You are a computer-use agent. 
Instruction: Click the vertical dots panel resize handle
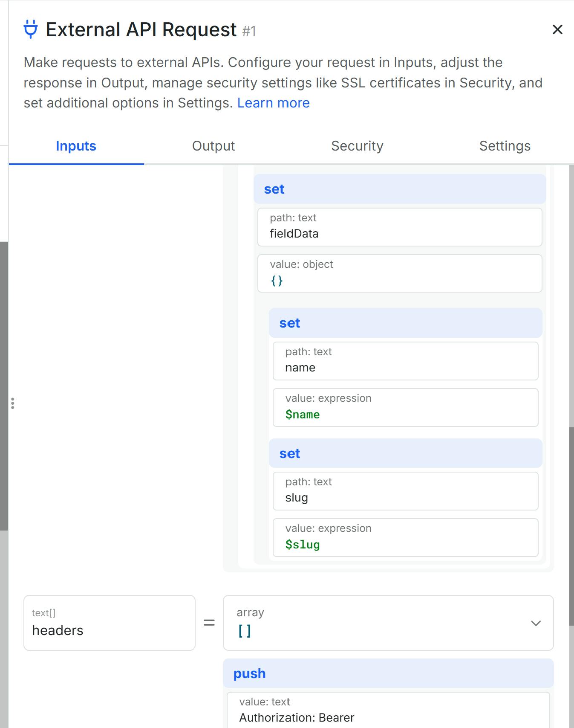point(13,403)
